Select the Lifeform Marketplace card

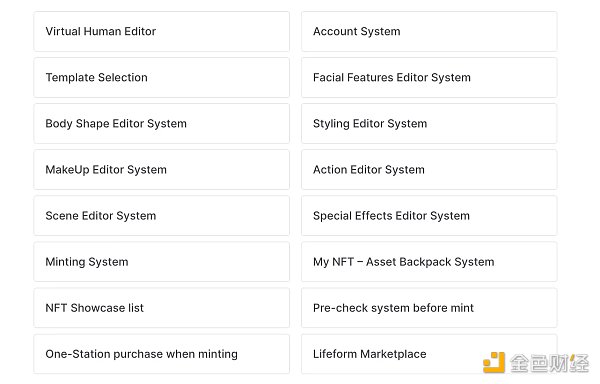429,354
